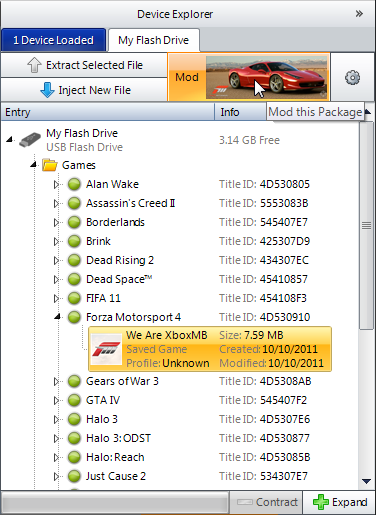Click the green icon beside Borderlands
The image size is (376, 515).
[74, 222]
